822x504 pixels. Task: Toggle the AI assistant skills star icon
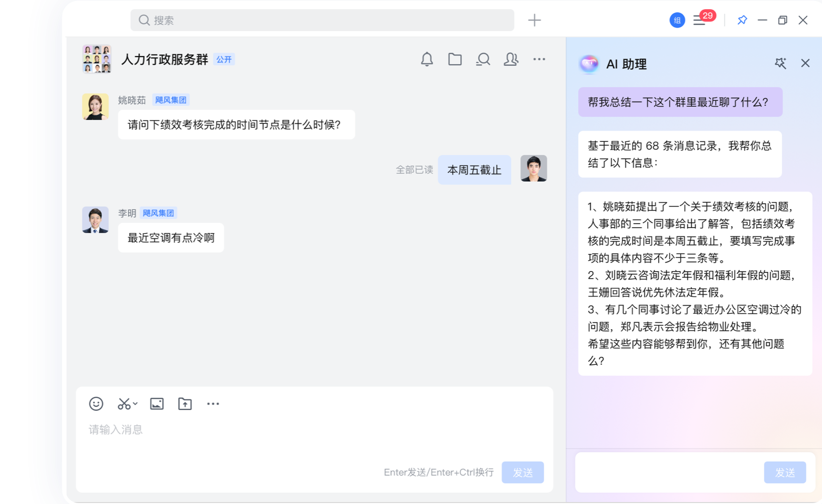[x=780, y=63]
